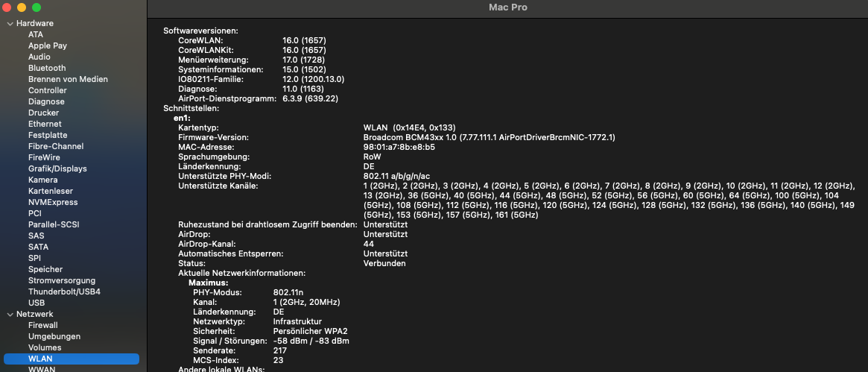
Task: Collapse the Hardware section chevron
Action: 10,23
